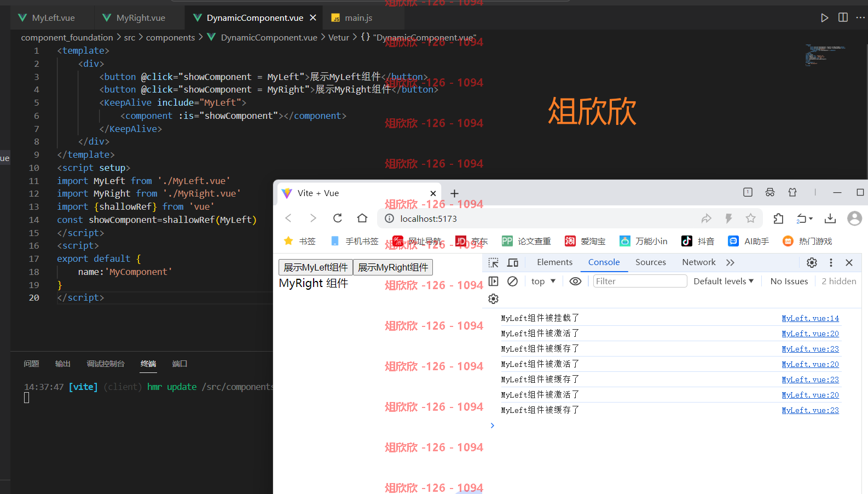
Task: Toggle DevTools device toolbar
Action: pos(513,262)
